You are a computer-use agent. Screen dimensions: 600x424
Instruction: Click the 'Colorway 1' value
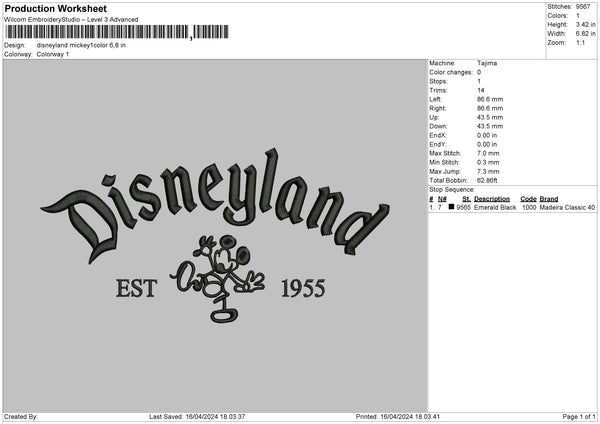pos(53,54)
